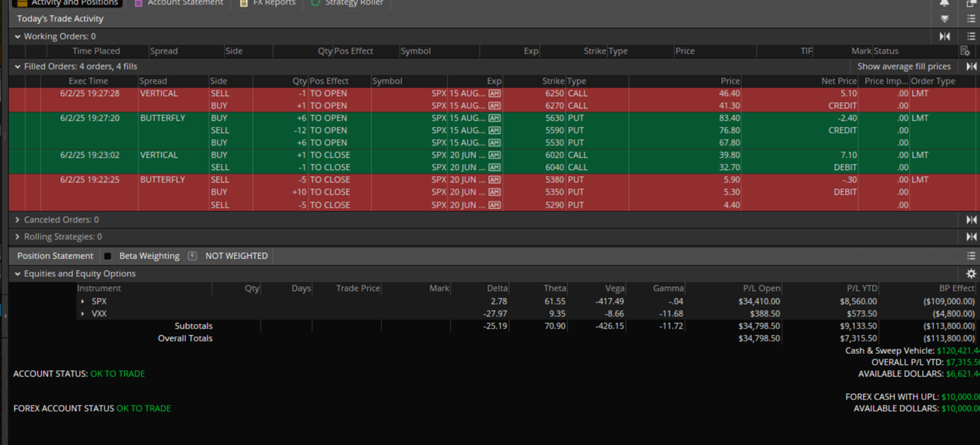The height and width of the screenshot is (445, 980).
Task: Expand the VXX position row
Action: 83,313
